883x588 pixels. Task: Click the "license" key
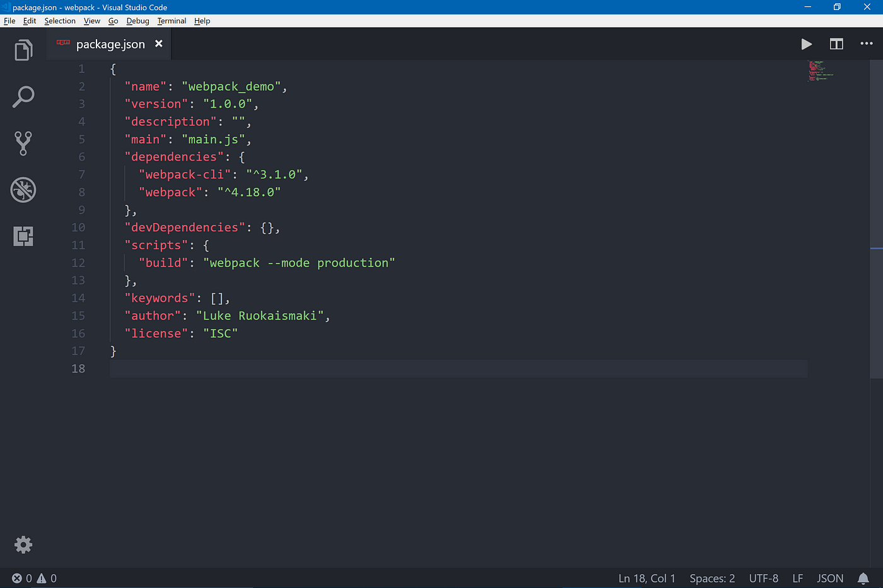[156, 333]
